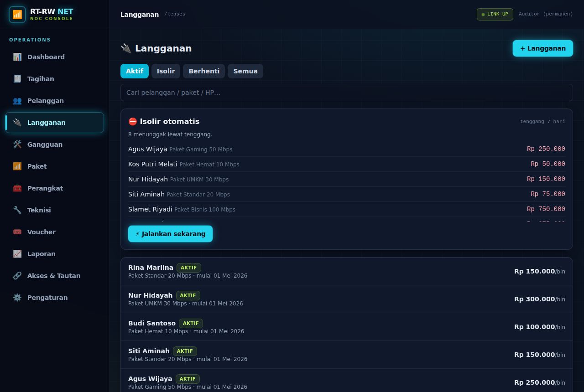
Task: Switch to the Berhenti tab
Action: (x=204, y=71)
